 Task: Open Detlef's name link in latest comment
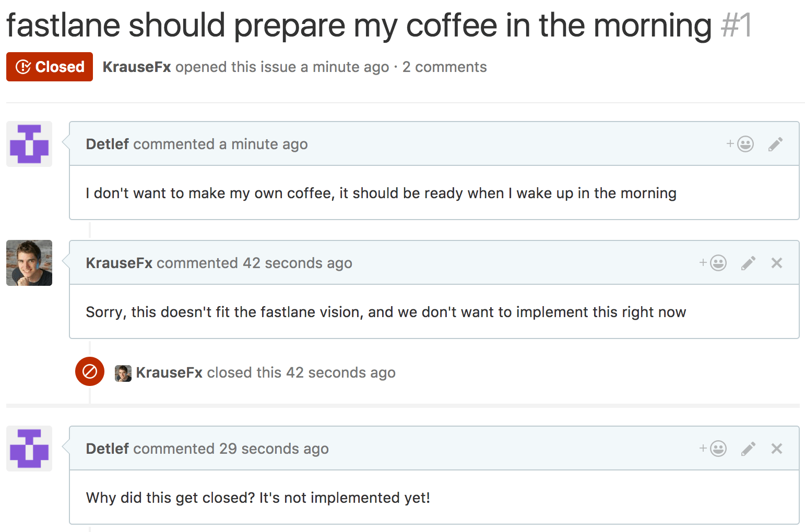tap(107, 449)
